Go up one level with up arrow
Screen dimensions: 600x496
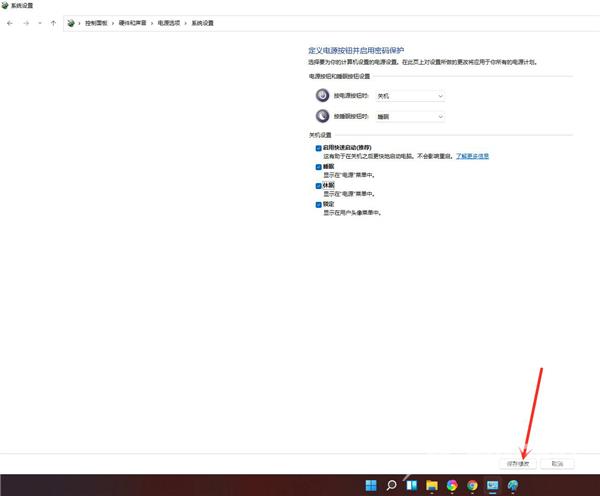pyautogui.click(x=53, y=23)
